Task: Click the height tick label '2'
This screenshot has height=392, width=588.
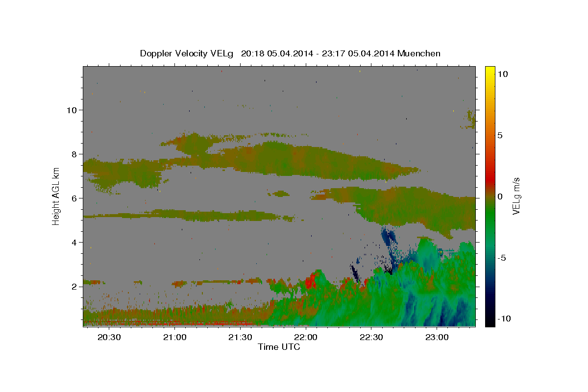Action: [x=74, y=286]
